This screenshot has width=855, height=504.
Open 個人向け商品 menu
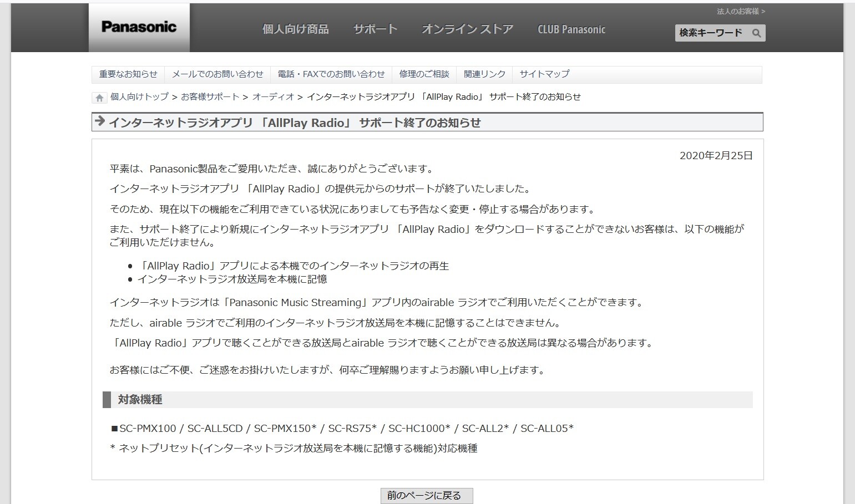(295, 29)
